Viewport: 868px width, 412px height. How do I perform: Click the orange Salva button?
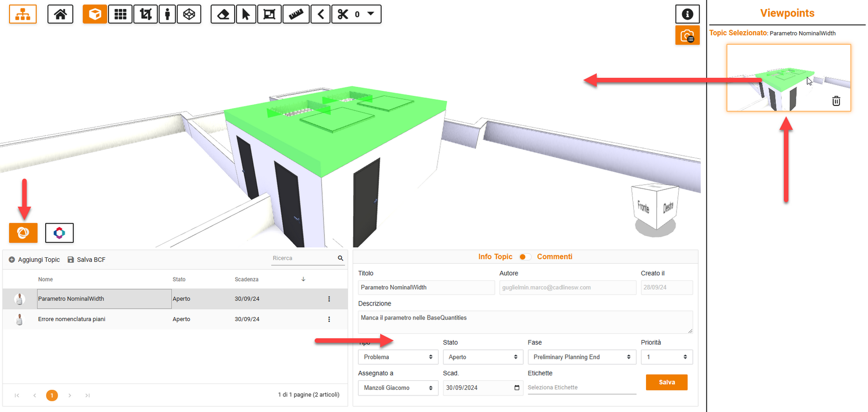(x=667, y=382)
